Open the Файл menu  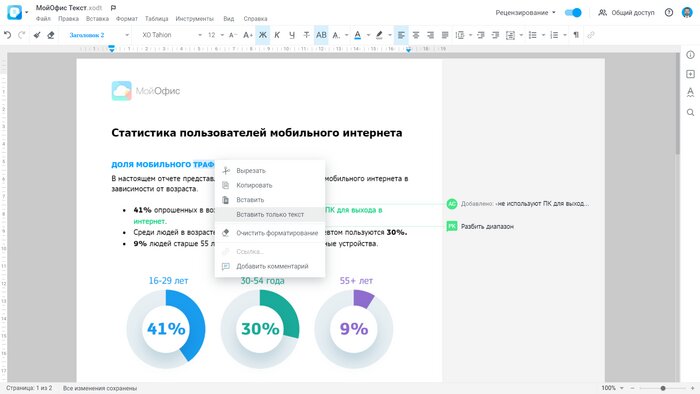coord(43,19)
